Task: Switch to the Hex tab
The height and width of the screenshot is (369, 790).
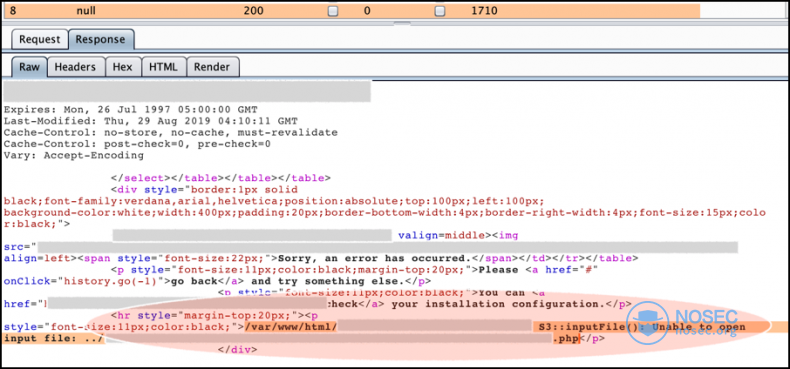Action: pyautogui.click(x=123, y=67)
